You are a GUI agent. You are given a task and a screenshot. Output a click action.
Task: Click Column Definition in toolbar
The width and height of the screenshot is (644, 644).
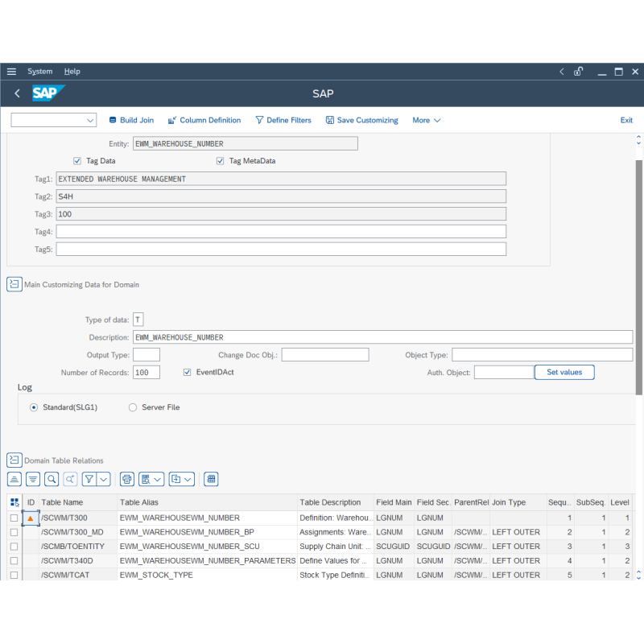(204, 120)
